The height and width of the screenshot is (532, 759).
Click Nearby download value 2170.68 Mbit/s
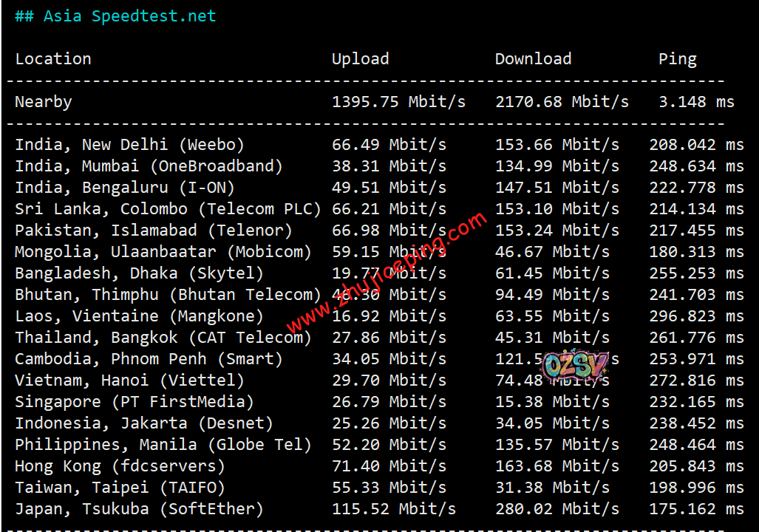562,102
